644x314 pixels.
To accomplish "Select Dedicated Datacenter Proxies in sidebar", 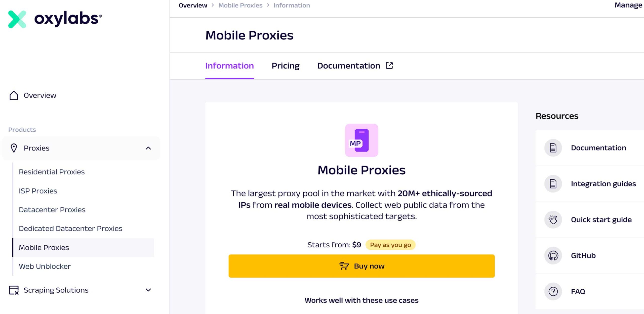I will tap(70, 228).
